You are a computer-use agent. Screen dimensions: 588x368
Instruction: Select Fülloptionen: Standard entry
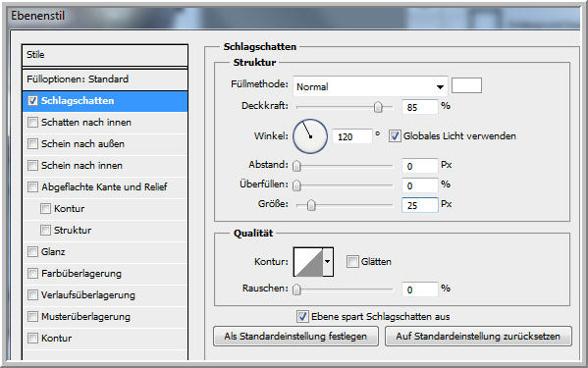tap(105, 79)
